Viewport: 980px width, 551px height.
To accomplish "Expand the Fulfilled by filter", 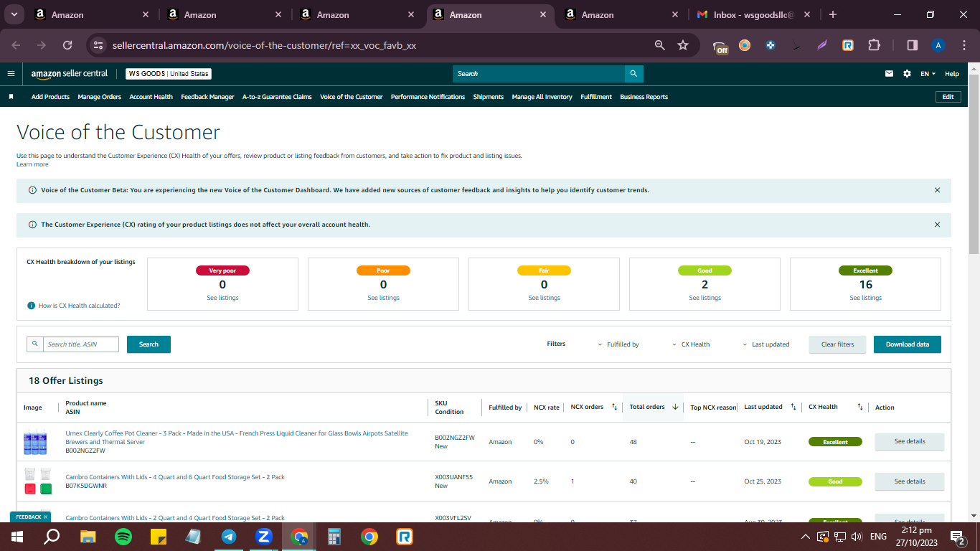I will (618, 344).
